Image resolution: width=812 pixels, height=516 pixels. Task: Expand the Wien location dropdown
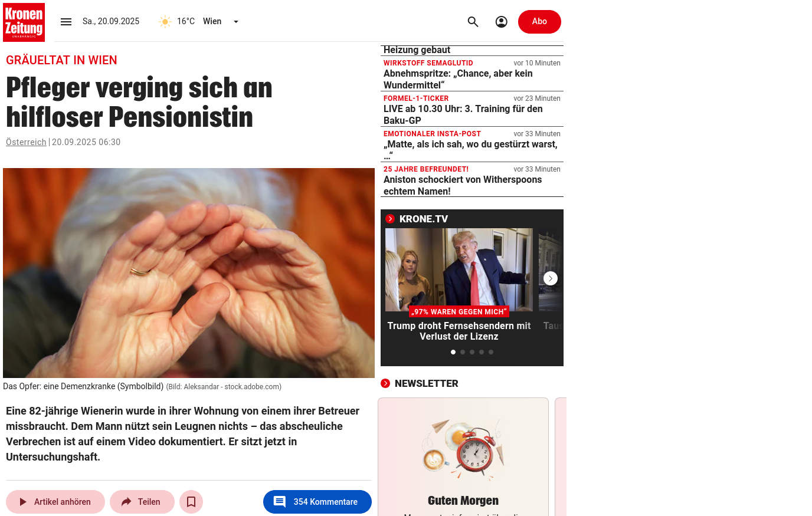pyautogui.click(x=236, y=22)
